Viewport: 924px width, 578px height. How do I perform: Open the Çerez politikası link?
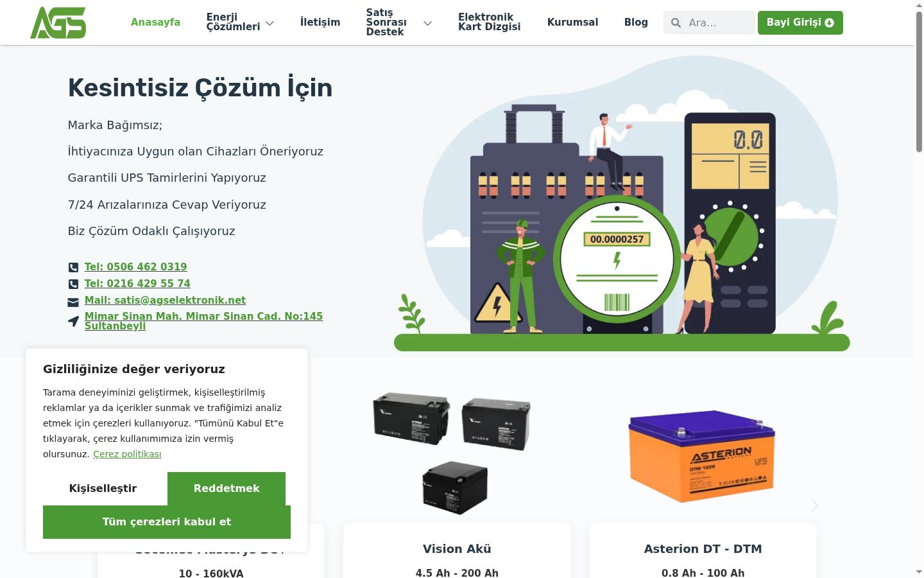point(127,454)
